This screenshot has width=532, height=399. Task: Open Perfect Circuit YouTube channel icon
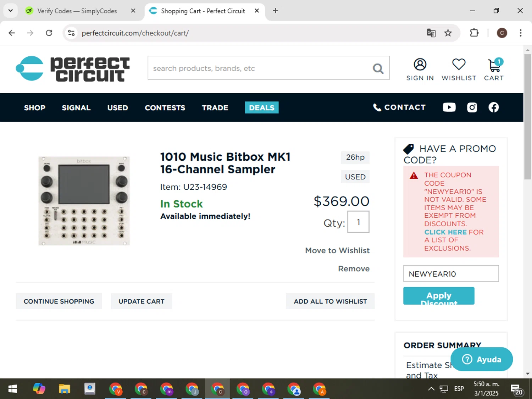(449, 107)
